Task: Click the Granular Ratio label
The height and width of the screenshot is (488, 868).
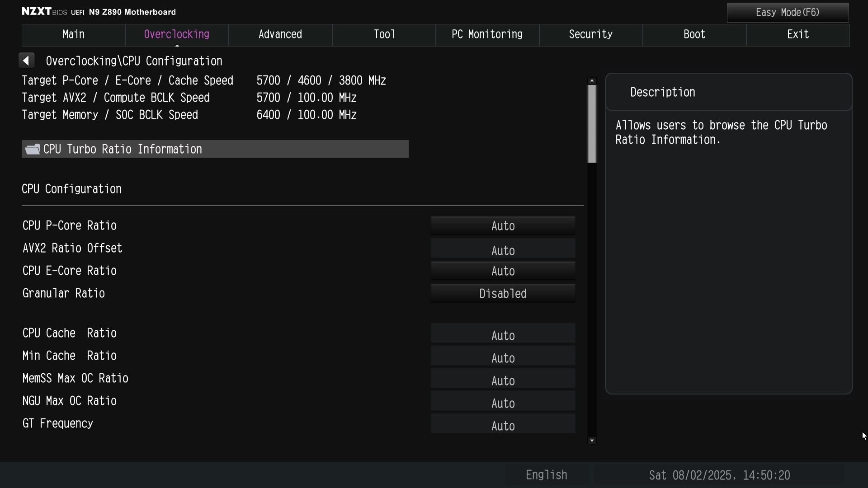Action: point(64,293)
